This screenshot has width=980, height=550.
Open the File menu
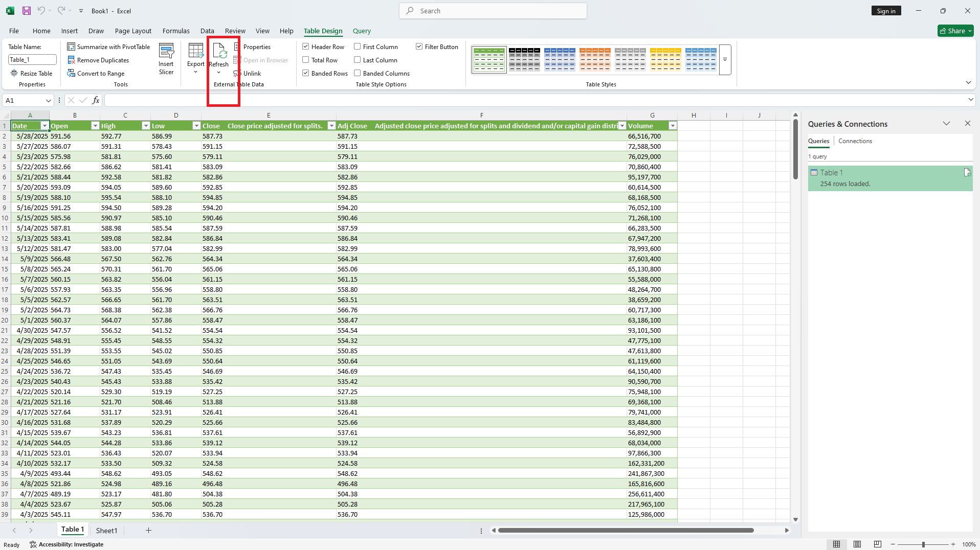(x=14, y=31)
